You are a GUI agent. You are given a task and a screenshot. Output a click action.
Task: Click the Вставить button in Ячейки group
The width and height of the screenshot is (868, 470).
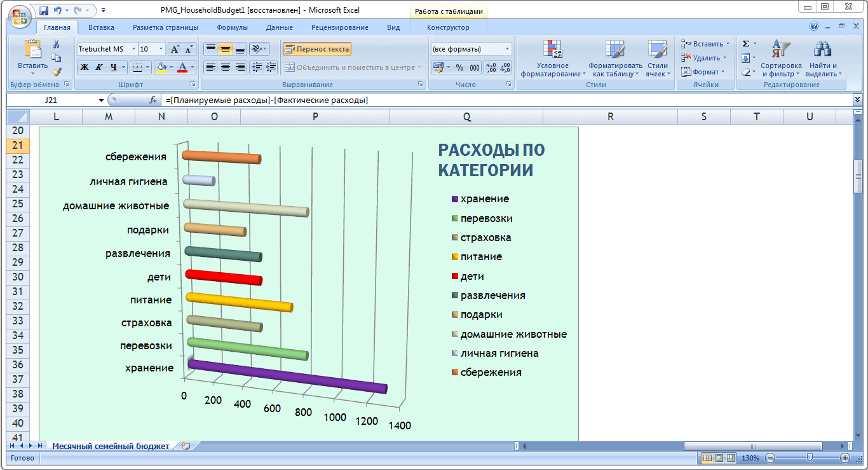703,44
